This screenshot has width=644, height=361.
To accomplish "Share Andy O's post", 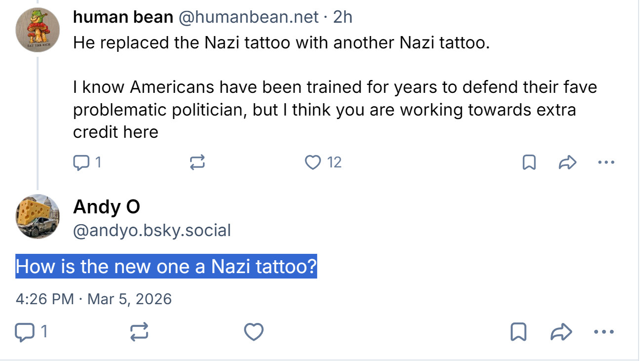I will pyautogui.click(x=562, y=332).
